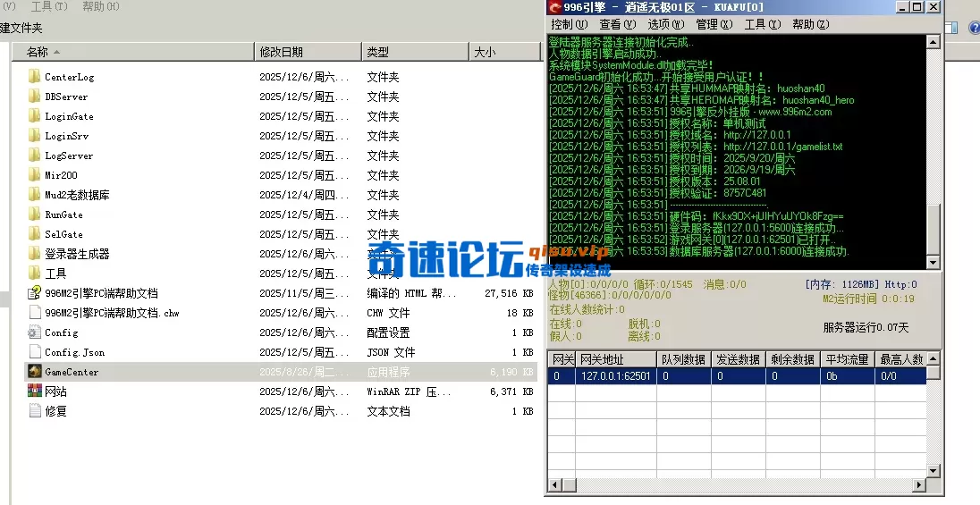Image resolution: width=980 pixels, height=505 pixels.
Task: Click the 网关地址 column header
Action: click(x=615, y=359)
